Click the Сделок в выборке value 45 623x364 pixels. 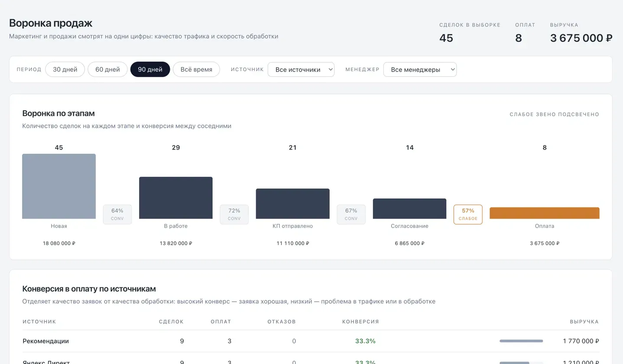click(x=446, y=38)
